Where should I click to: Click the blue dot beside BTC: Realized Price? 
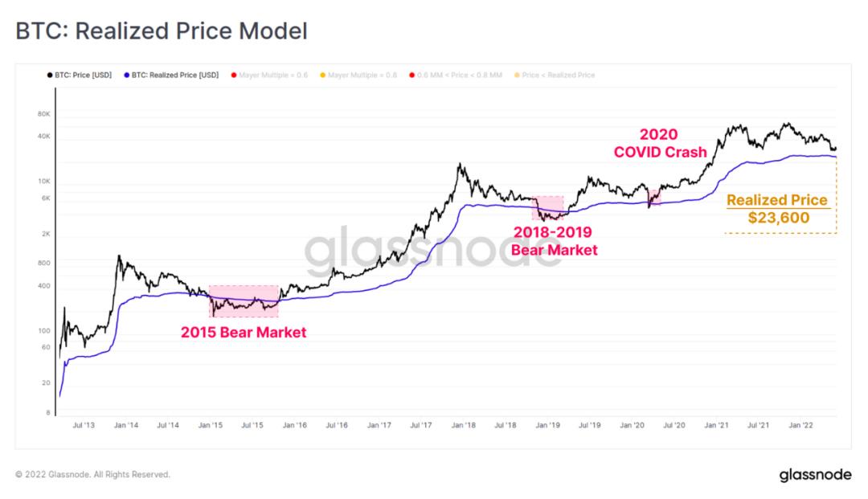pyautogui.click(x=127, y=76)
